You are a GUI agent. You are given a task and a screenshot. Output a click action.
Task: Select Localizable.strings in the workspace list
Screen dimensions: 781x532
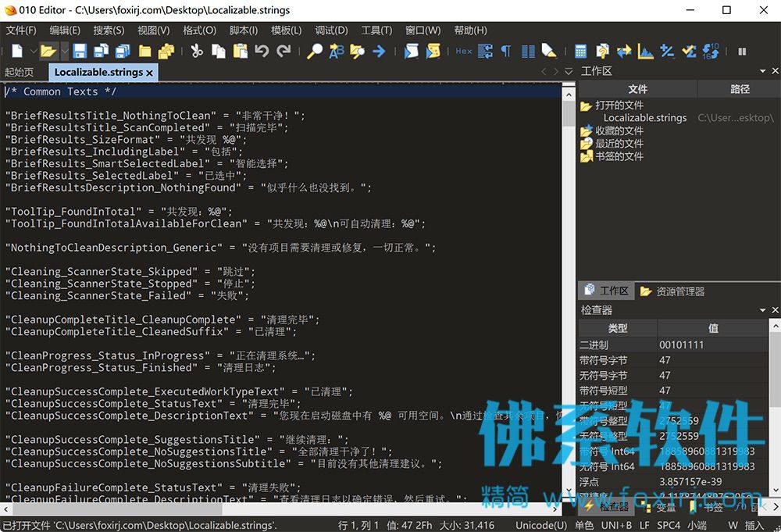(x=645, y=118)
